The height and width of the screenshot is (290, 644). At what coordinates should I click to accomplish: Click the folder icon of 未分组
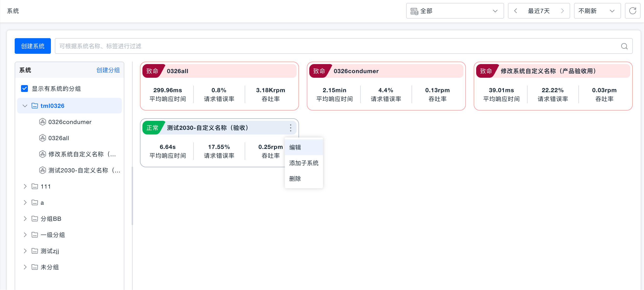point(35,267)
